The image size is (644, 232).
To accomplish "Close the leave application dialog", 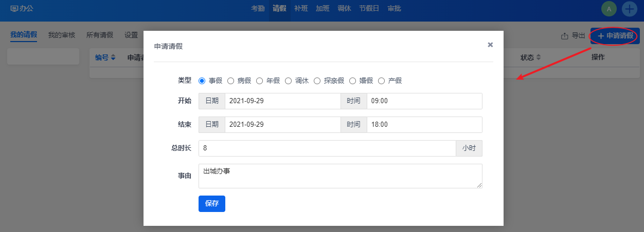I will coord(490,45).
